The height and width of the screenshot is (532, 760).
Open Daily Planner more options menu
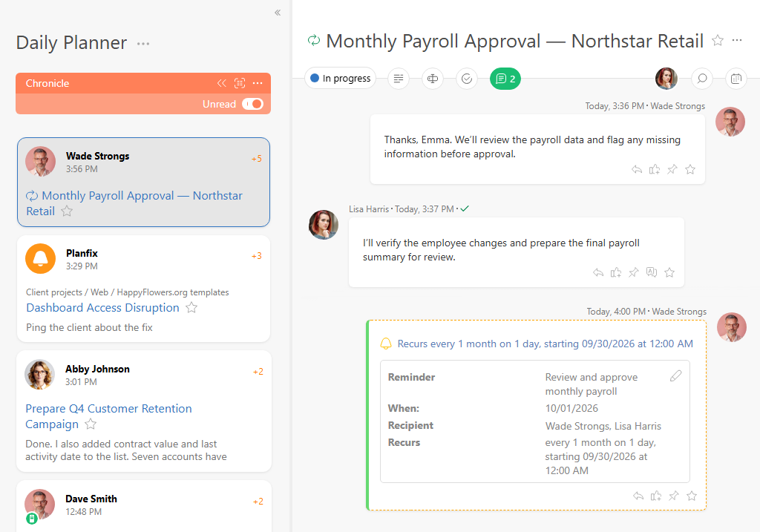point(143,44)
